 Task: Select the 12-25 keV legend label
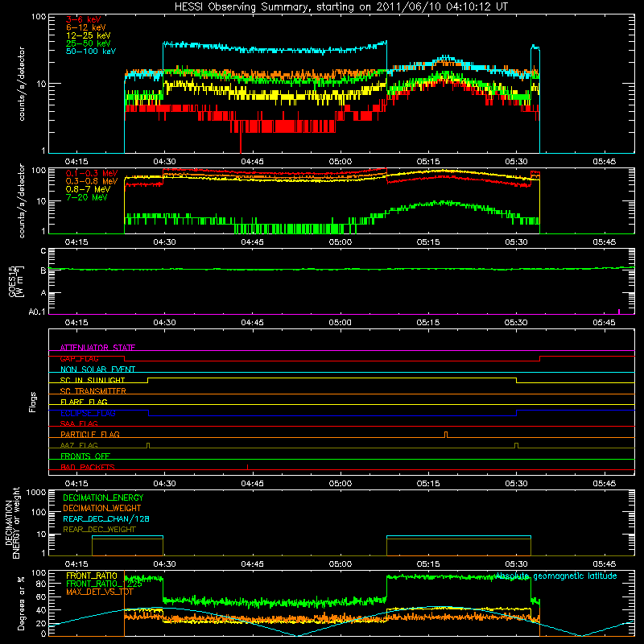pos(89,35)
